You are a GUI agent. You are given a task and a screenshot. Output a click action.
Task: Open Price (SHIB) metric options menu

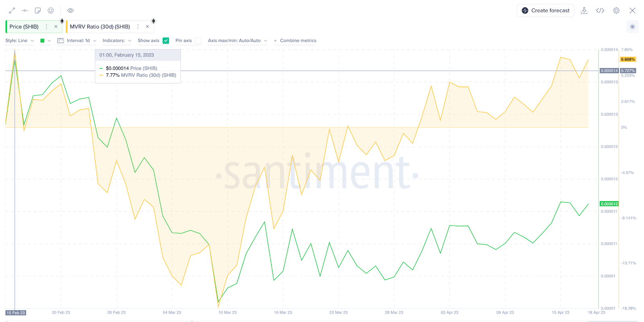pos(47,27)
